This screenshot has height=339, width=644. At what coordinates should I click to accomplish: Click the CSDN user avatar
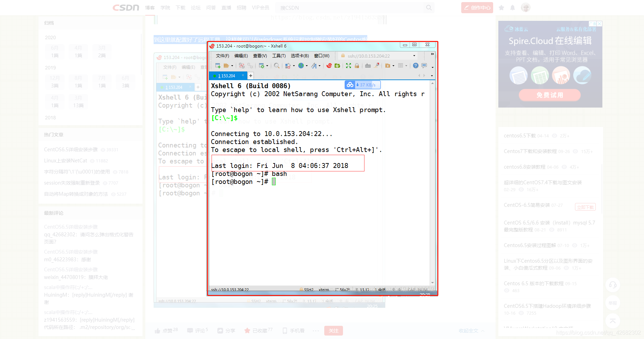[x=526, y=8]
